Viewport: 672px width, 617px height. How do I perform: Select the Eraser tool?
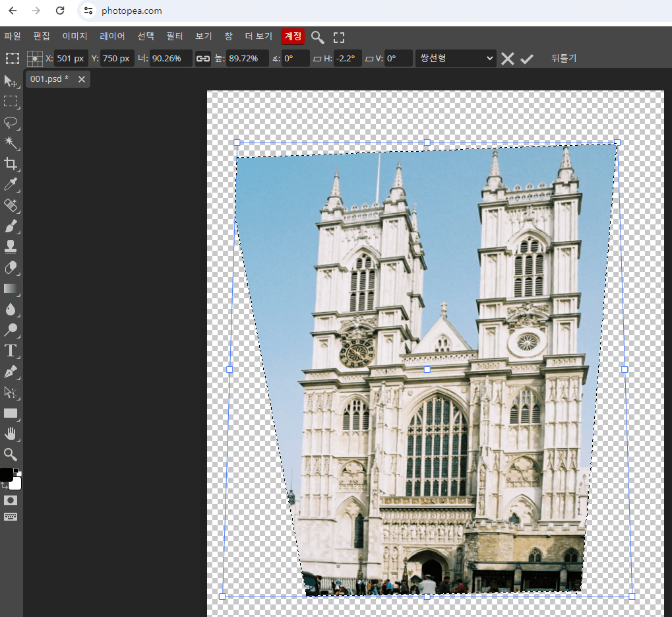coord(11,267)
